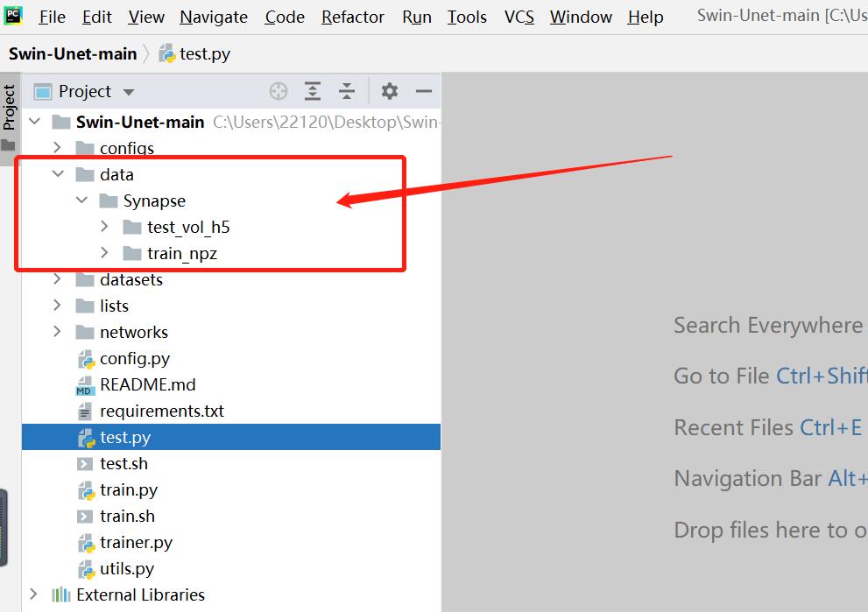Click the Synapse folder icon
The width and height of the screenshot is (868, 612).
109,200
